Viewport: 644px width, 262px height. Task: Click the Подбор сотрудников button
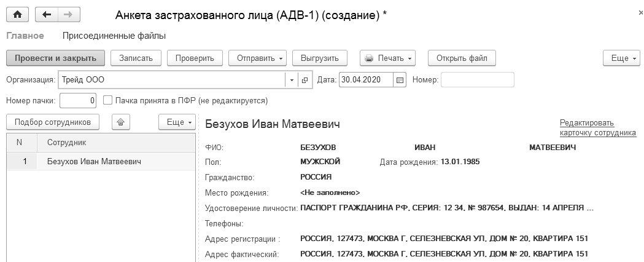[x=53, y=122]
